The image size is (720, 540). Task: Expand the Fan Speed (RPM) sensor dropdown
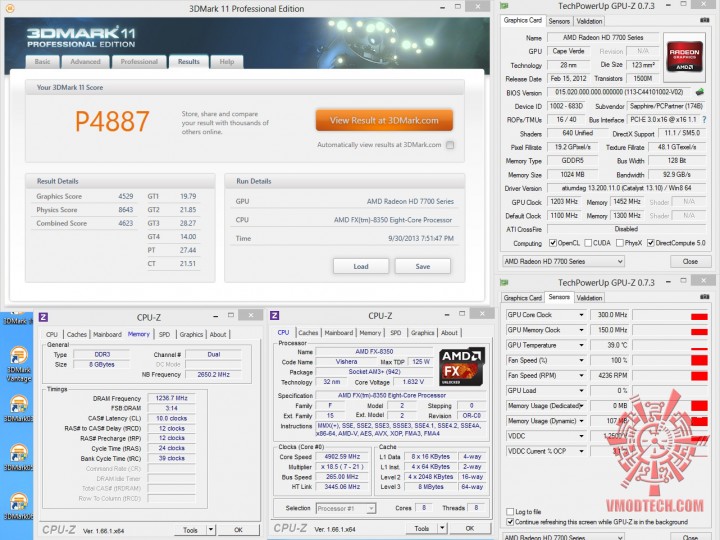point(581,376)
